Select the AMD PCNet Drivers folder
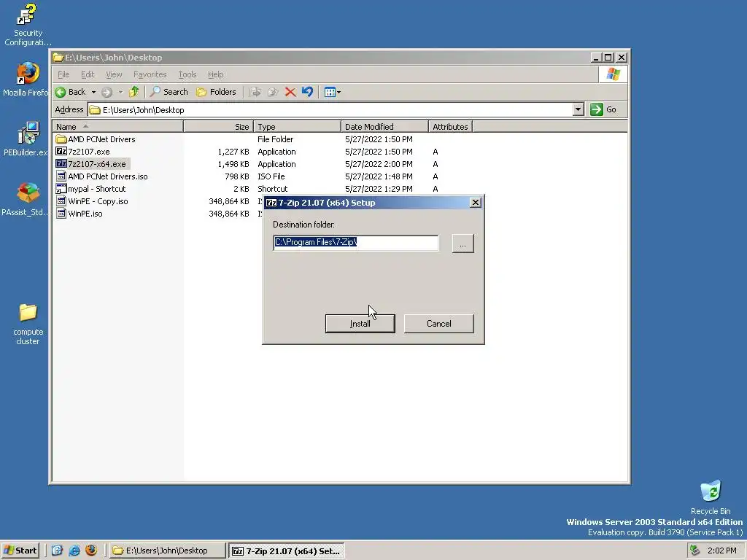The image size is (747, 560). [x=96, y=139]
